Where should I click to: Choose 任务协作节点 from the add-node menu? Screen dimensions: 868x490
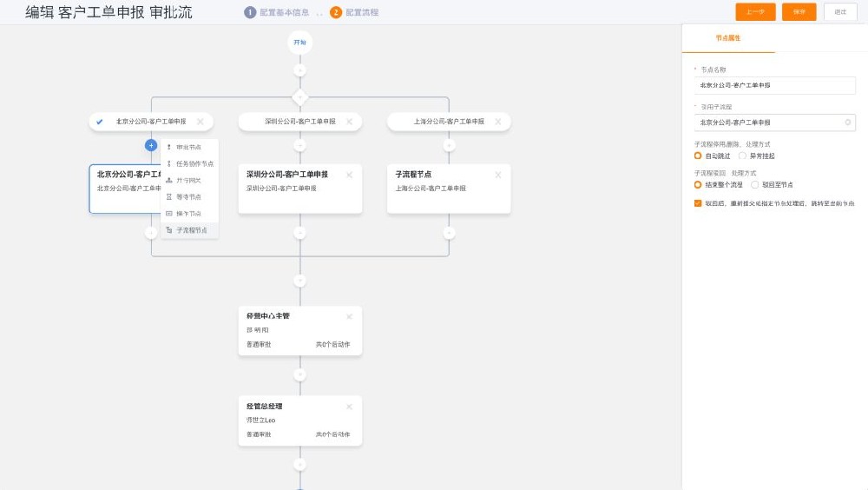190,163
